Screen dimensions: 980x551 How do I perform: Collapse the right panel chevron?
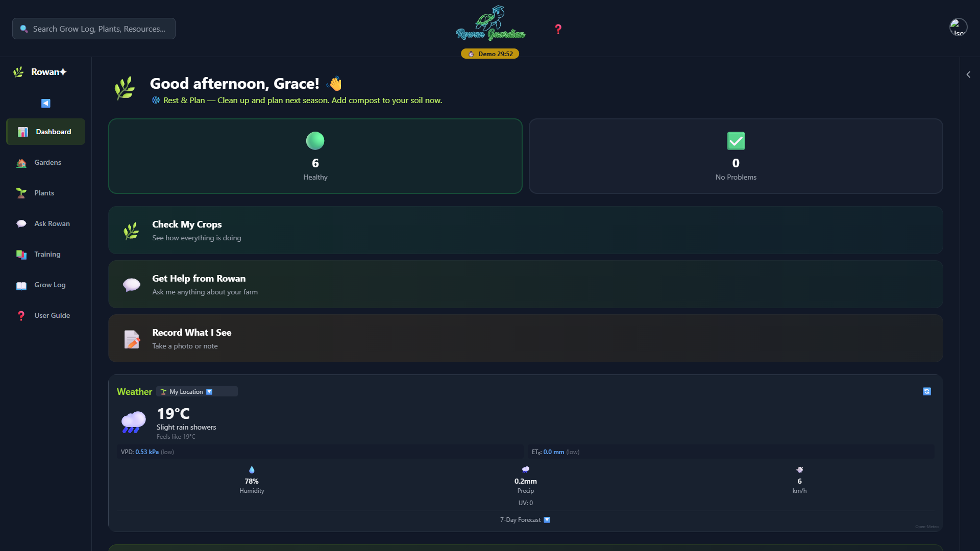[x=968, y=74]
